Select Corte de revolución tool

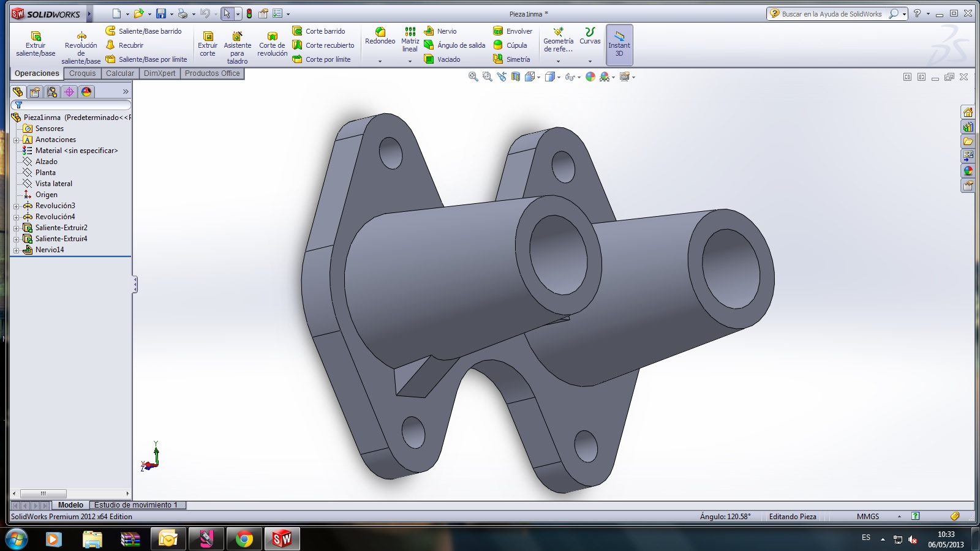coord(272,44)
